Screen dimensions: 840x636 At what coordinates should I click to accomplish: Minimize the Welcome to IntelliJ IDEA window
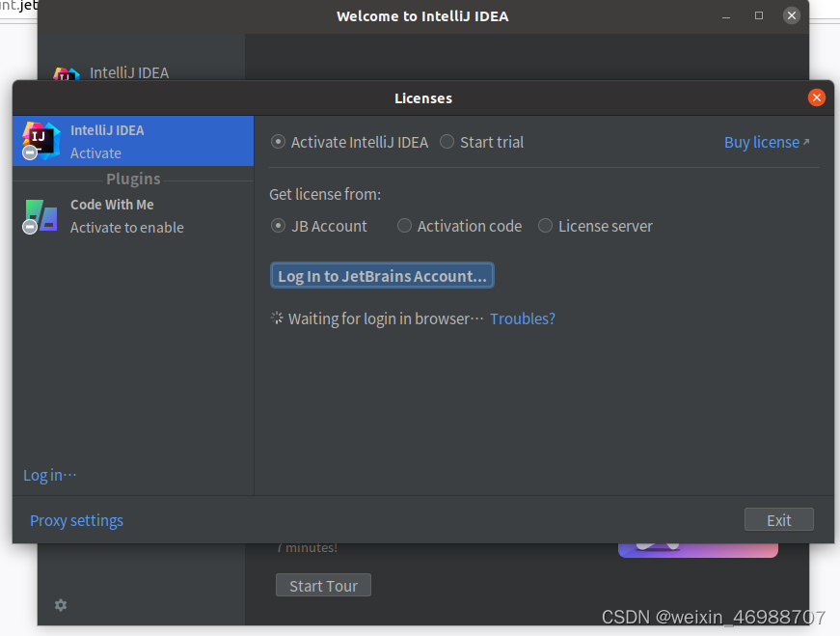point(726,16)
